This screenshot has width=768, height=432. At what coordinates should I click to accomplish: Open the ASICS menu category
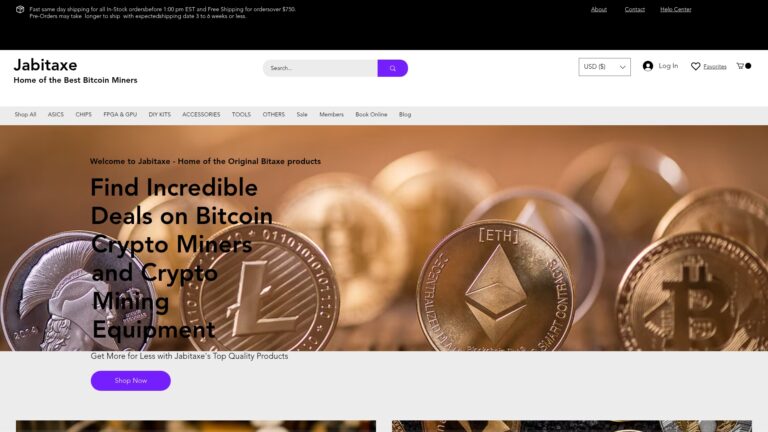pos(55,115)
